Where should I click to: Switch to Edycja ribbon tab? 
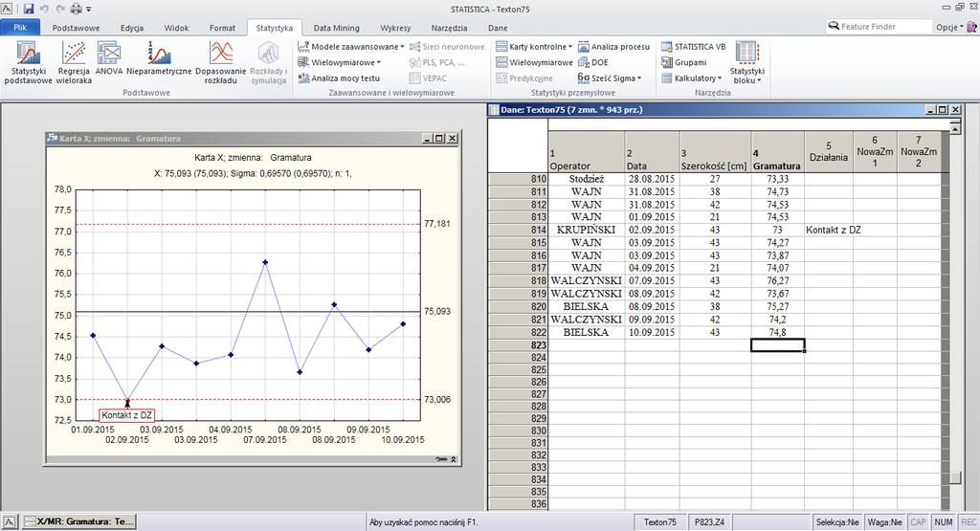(x=132, y=28)
